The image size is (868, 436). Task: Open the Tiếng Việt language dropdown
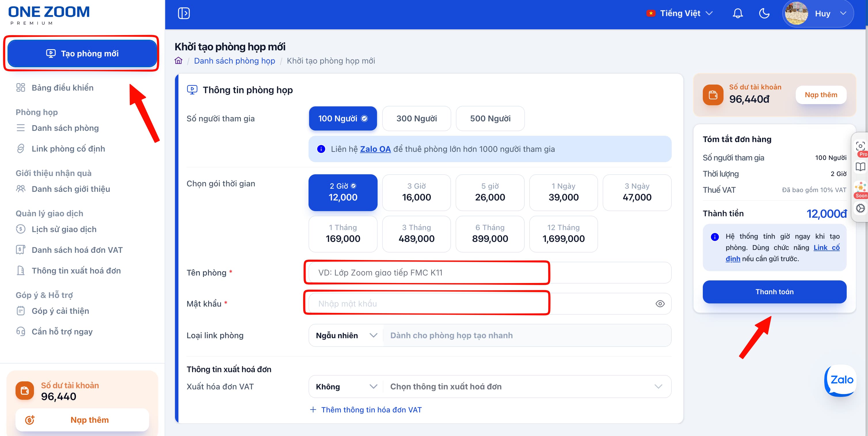click(680, 14)
